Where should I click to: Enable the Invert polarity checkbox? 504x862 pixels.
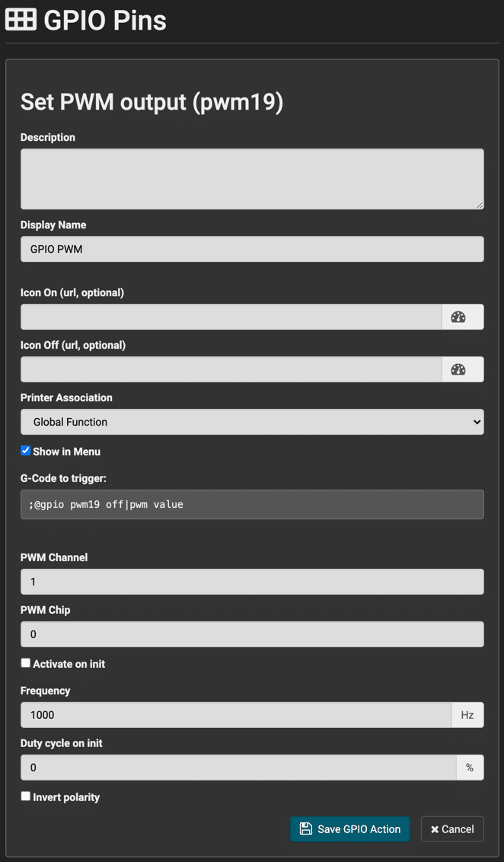click(25, 796)
